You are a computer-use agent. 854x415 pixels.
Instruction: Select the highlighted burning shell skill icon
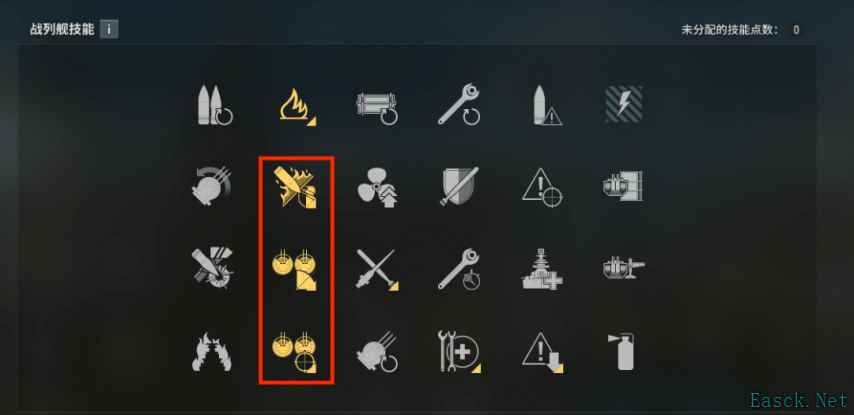coord(296,187)
